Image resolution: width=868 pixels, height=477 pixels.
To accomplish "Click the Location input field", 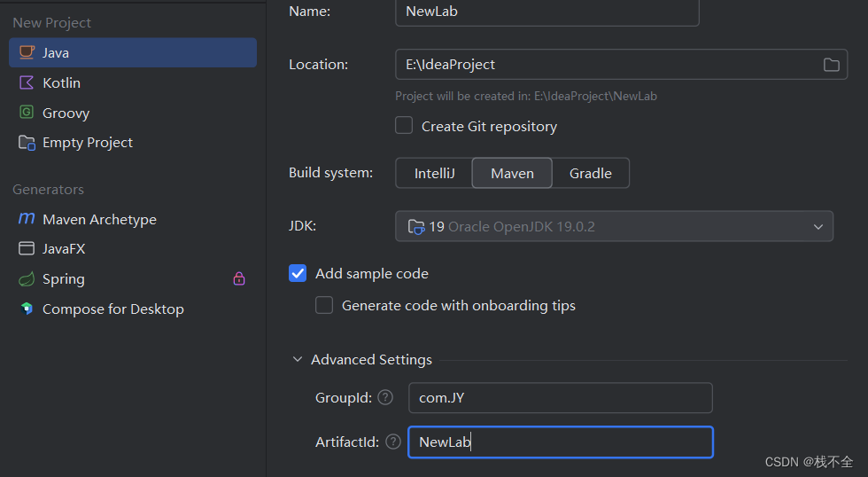I will point(621,64).
